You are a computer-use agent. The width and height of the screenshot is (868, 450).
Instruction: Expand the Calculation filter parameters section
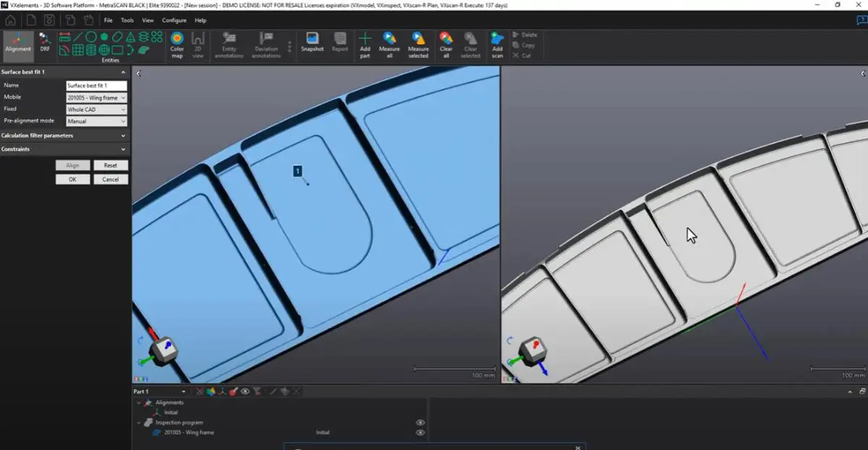64,135
